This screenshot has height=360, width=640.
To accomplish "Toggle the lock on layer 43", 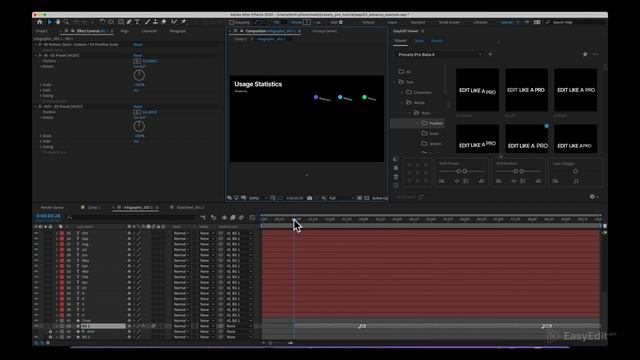I will pyautogui.click(x=51, y=332).
